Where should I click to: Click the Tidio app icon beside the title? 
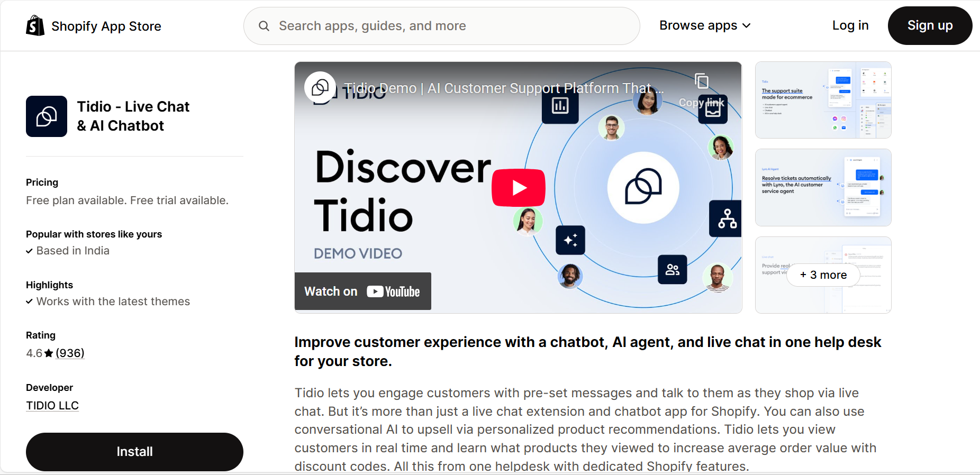(x=47, y=116)
